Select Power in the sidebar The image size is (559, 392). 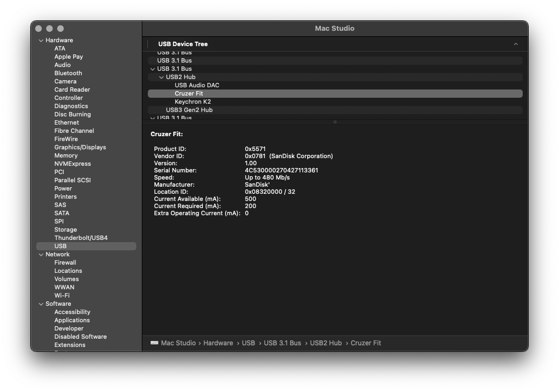(63, 188)
